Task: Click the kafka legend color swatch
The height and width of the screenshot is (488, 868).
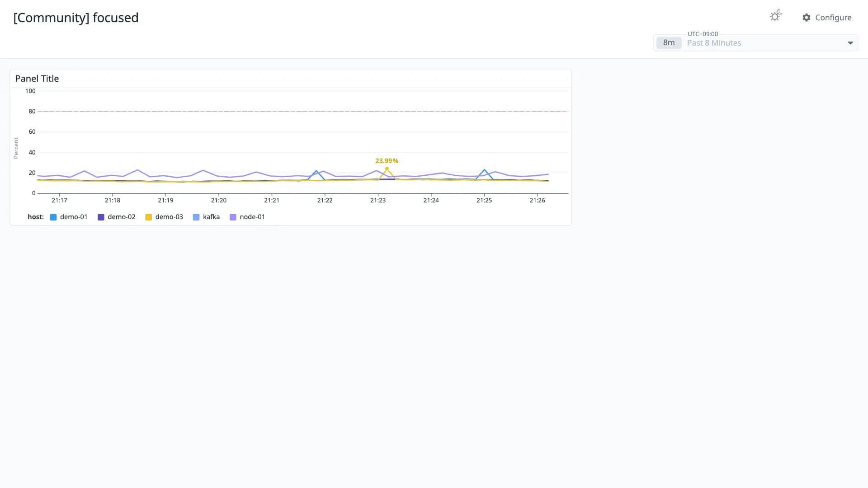Action: 196,217
